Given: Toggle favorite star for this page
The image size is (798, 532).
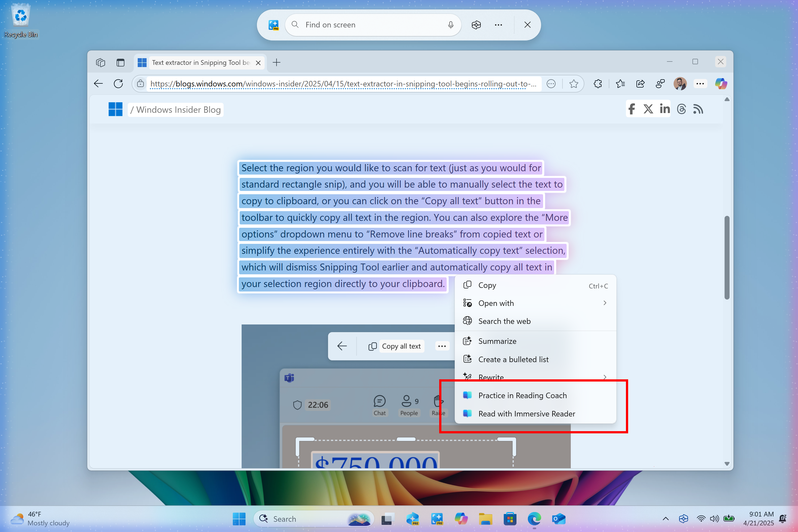Looking at the screenshot, I should (573, 83).
